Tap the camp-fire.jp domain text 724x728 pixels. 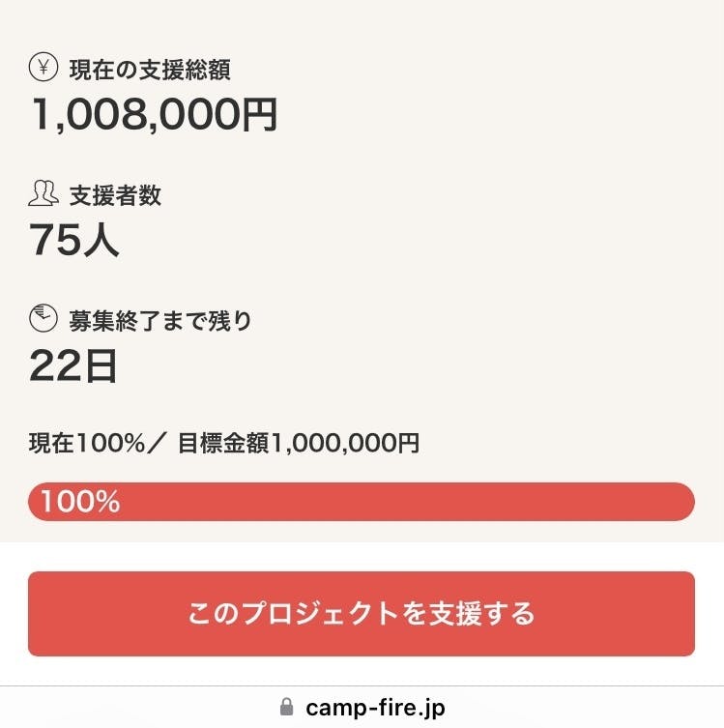[375, 708]
